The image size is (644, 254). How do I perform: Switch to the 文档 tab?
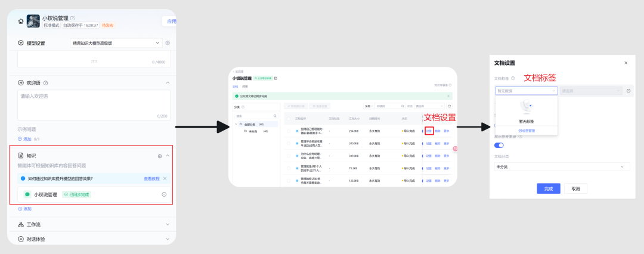[235, 86]
